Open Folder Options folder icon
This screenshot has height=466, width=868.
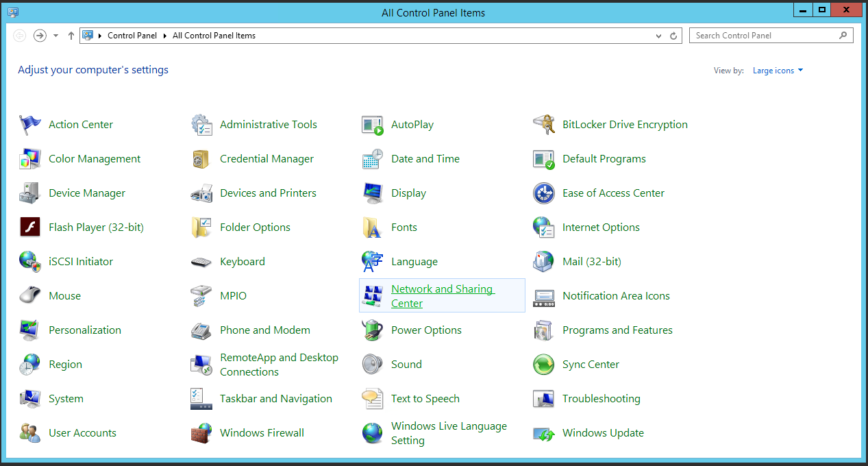click(201, 228)
